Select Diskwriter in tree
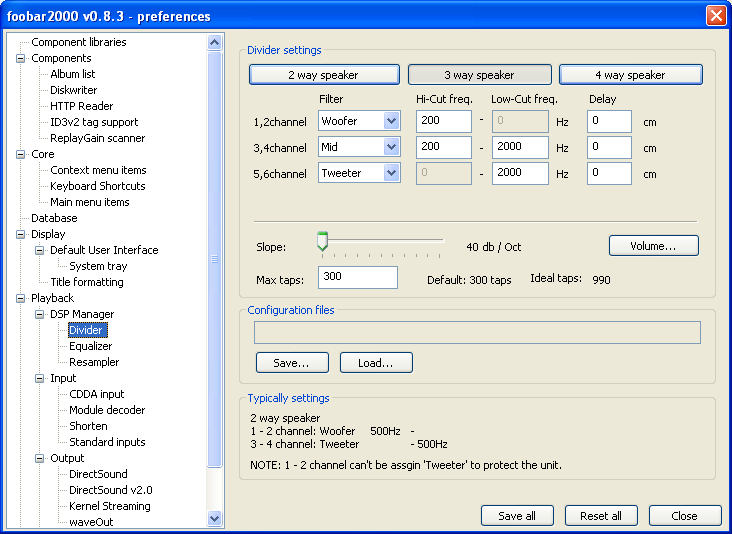The height and width of the screenshot is (534, 732). coord(74,90)
